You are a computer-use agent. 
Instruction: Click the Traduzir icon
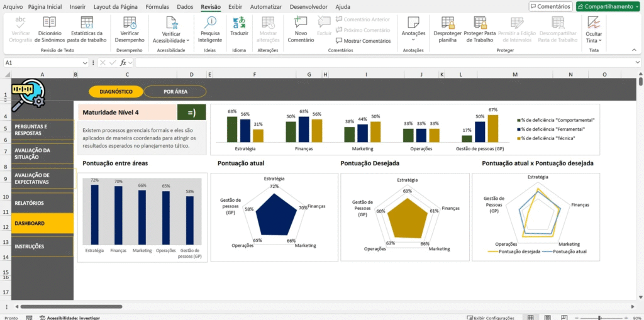tap(239, 23)
